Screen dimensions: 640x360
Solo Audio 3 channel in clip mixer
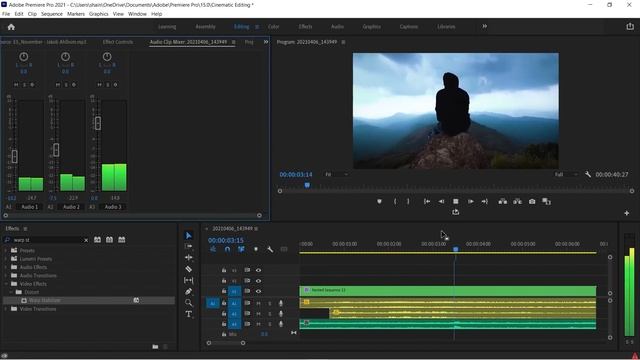click(107, 84)
